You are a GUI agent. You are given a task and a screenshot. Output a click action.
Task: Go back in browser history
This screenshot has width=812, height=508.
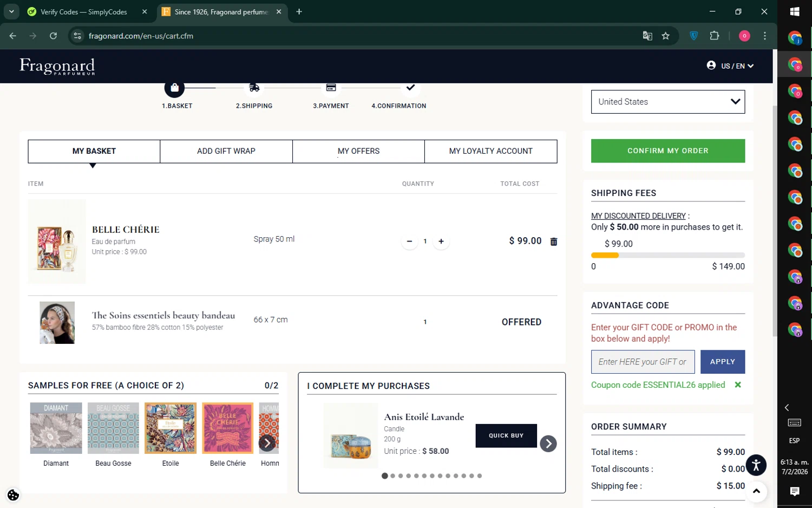[x=13, y=36]
